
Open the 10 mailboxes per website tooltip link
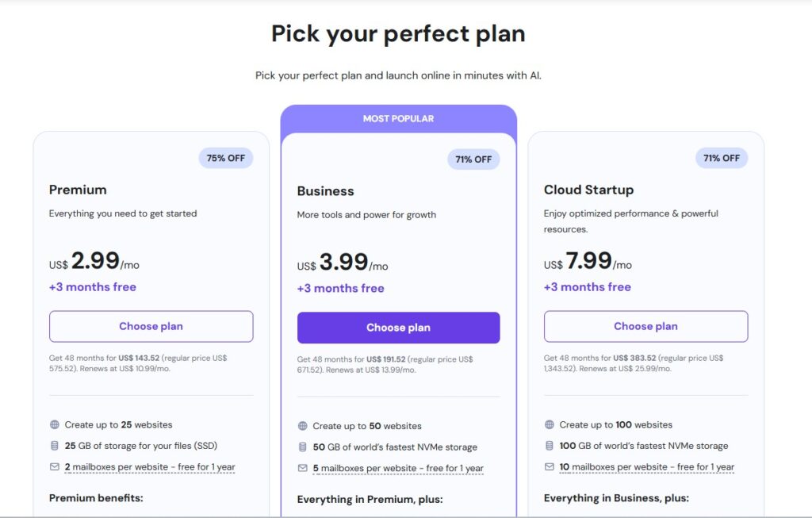(x=647, y=467)
